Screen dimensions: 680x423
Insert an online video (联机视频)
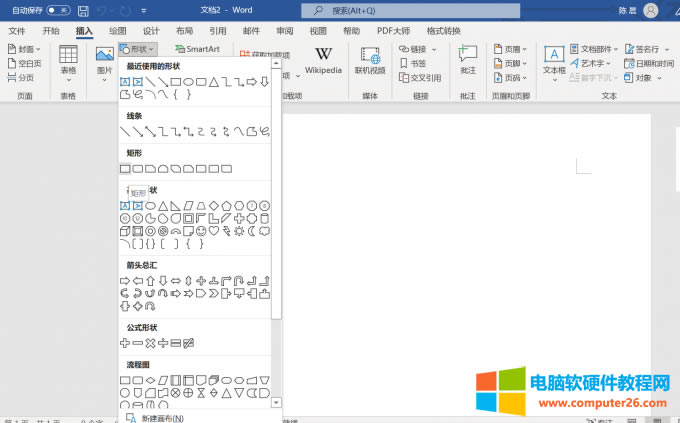tap(369, 61)
